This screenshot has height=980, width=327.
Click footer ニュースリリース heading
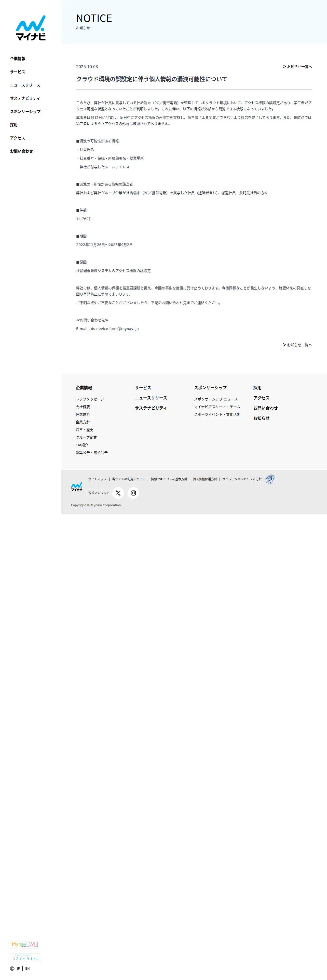point(151,398)
